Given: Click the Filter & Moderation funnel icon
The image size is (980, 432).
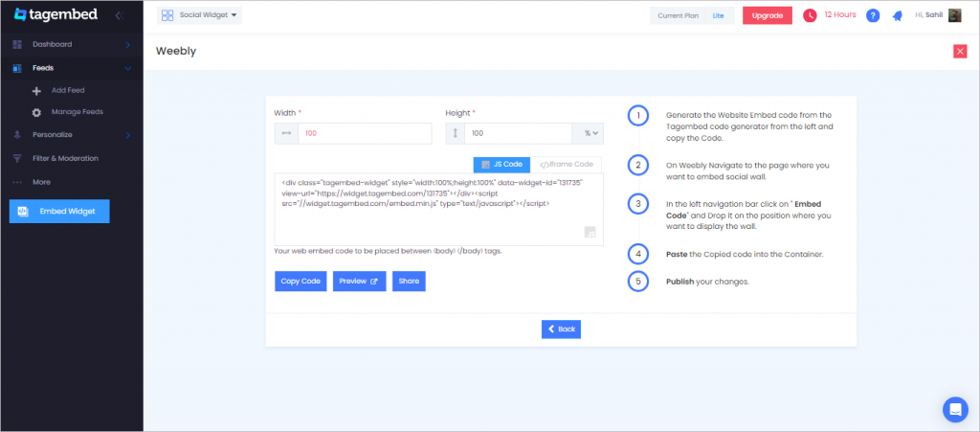Looking at the screenshot, I should coord(17,159).
